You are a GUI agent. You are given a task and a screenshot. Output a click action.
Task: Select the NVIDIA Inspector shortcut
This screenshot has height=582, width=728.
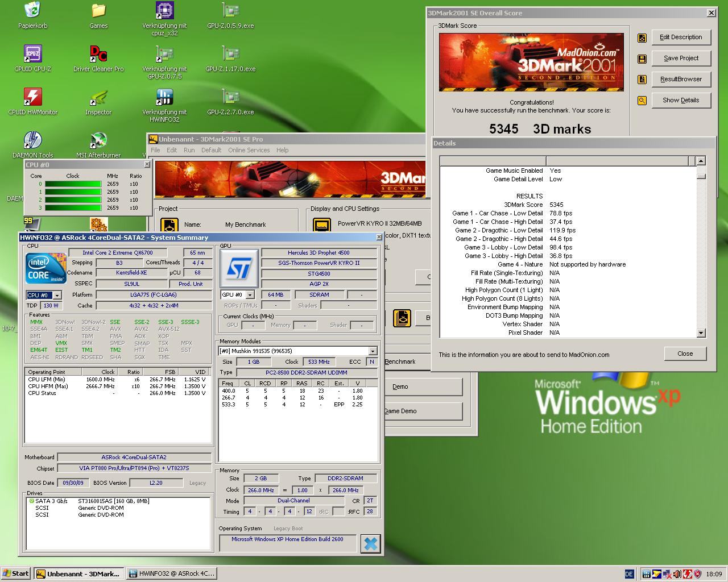(x=98, y=102)
